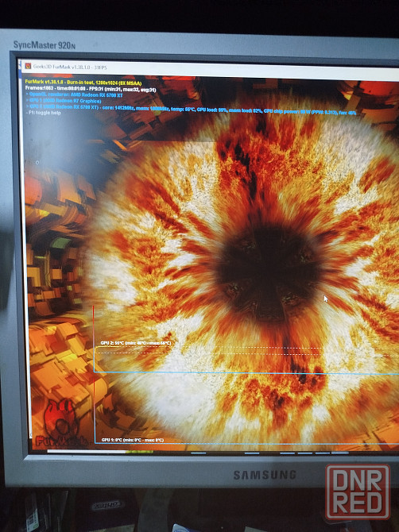The image size is (399, 532).
Task: Click the 'F1: toggle help' hint
Action: (x=43, y=112)
